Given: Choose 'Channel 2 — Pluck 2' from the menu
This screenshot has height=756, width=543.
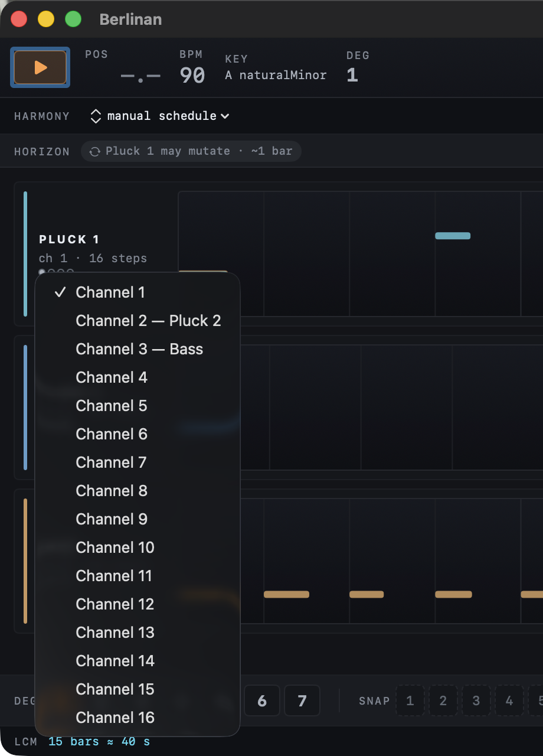Looking at the screenshot, I should pyautogui.click(x=138, y=321).
